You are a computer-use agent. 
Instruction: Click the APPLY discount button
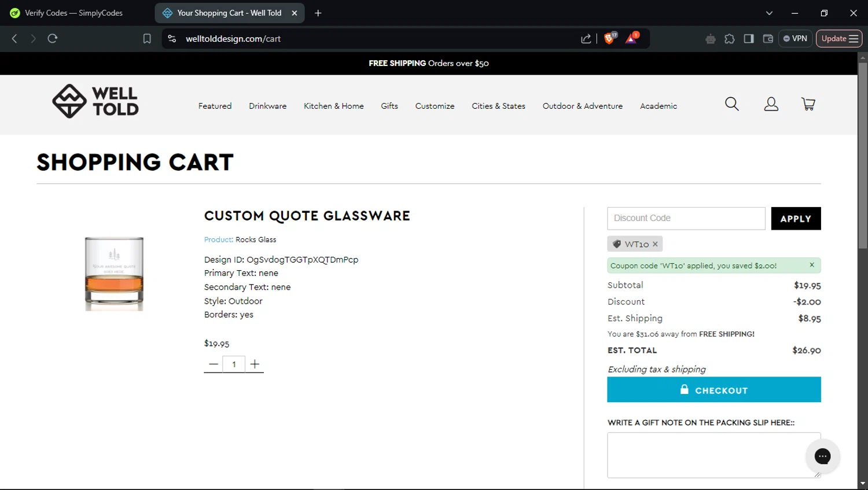[796, 219]
